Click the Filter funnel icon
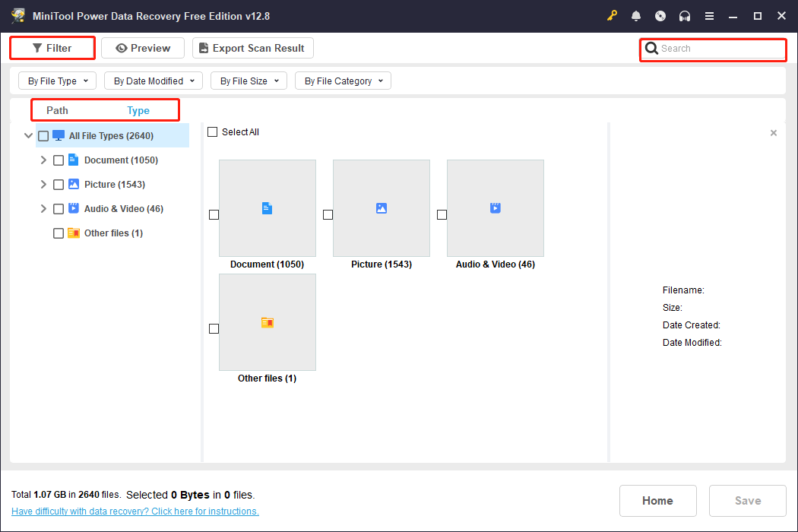The image size is (798, 532). pyautogui.click(x=36, y=47)
